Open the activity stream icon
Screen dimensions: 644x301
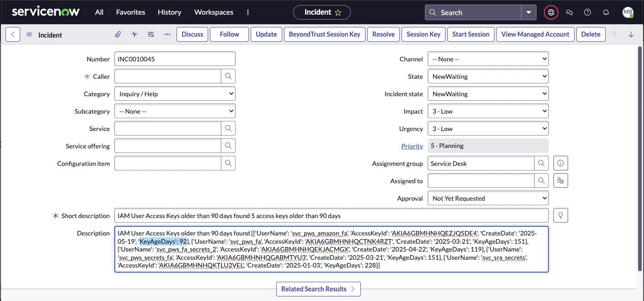click(x=134, y=34)
